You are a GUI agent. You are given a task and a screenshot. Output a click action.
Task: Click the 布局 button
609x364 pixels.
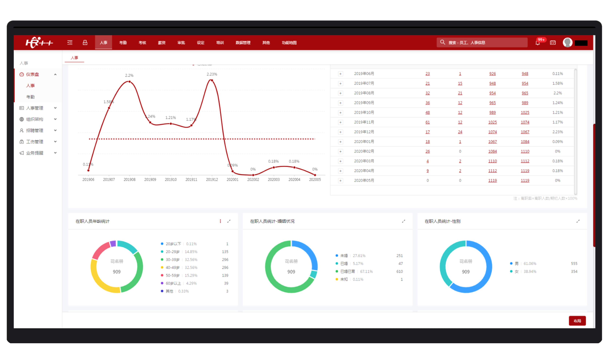coord(577,321)
